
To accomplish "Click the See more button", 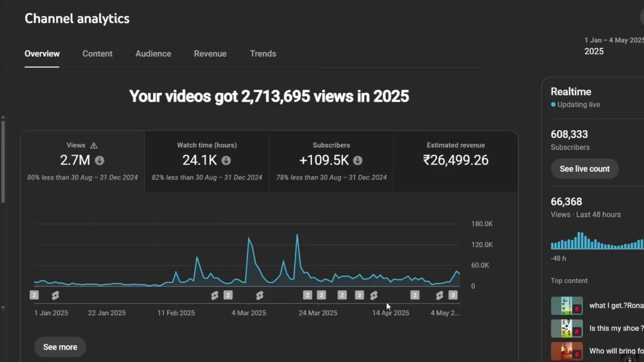I will [x=60, y=347].
